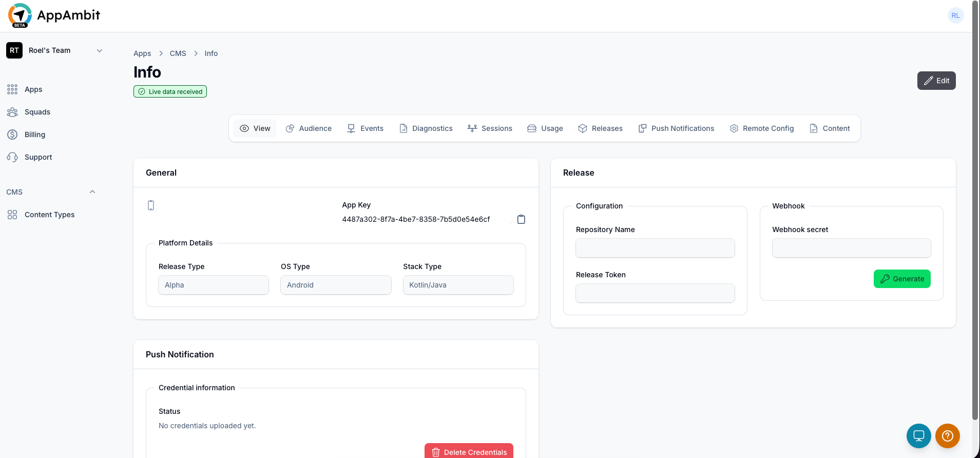The image size is (980, 458).
Task: Click the AppAmbit logo icon
Action: point(20,15)
